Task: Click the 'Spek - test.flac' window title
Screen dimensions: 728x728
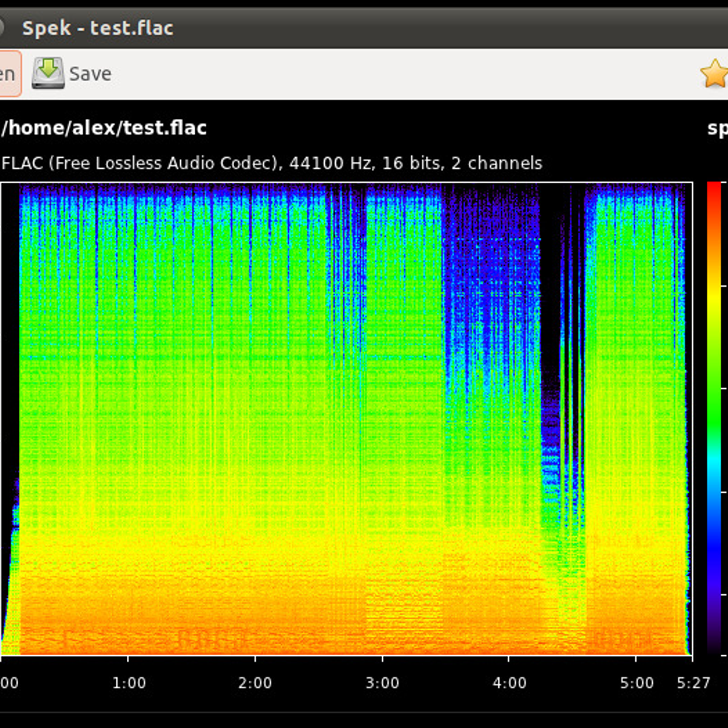Action: 98,28
